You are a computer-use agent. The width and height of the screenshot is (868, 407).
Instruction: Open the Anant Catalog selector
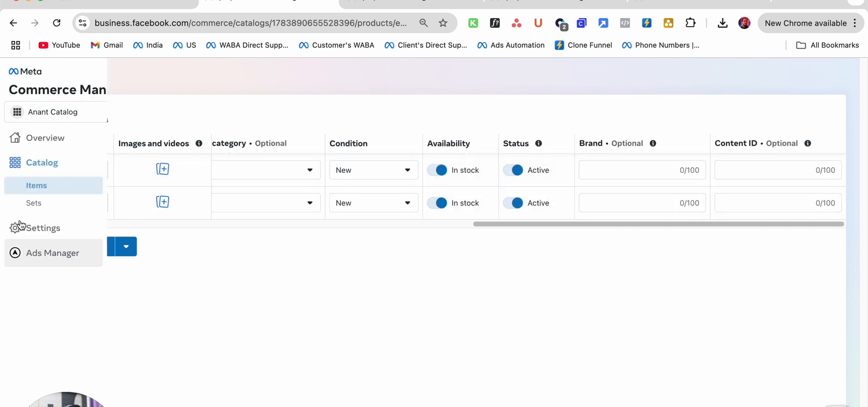[x=56, y=112]
